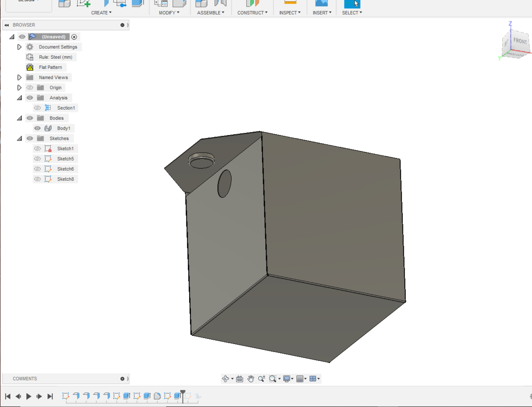
Task: Click FRONT face on the ViewCube
Action: click(x=520, y=41)
